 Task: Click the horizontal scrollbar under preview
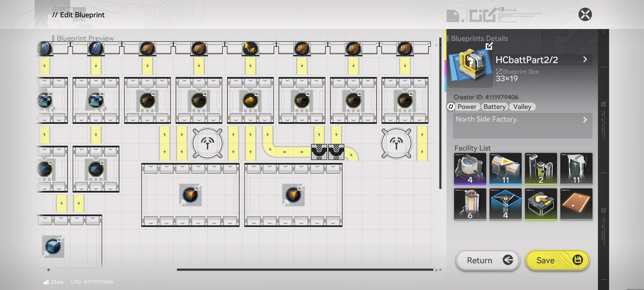click(305, 270)
